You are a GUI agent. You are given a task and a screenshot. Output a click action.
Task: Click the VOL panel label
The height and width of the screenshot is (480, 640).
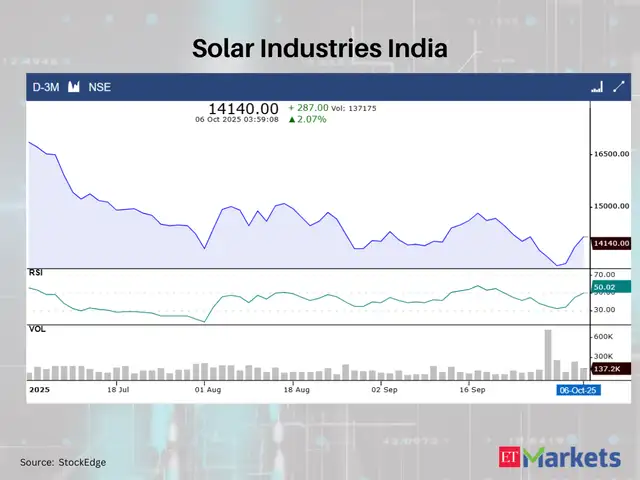click(37, 328)
